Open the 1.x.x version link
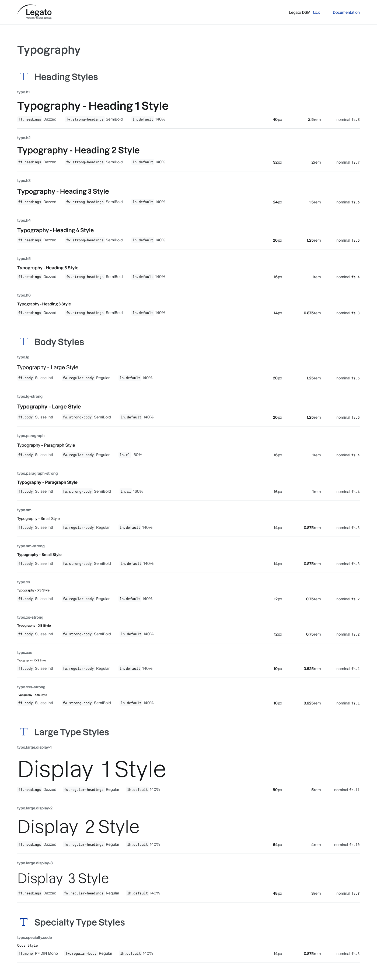Viewport: 377px width, 980px height. tap(316, 13)
